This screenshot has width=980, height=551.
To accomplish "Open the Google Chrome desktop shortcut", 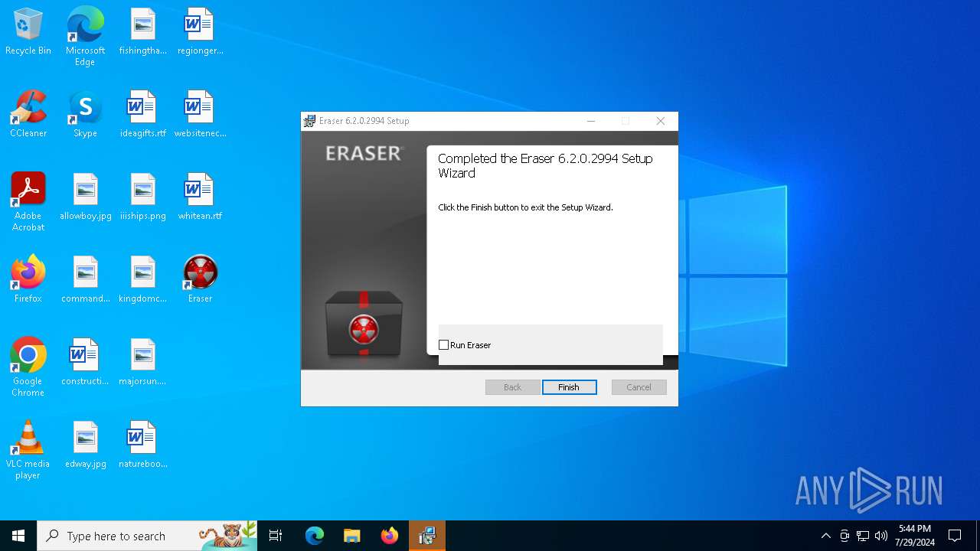I will 28,367.
